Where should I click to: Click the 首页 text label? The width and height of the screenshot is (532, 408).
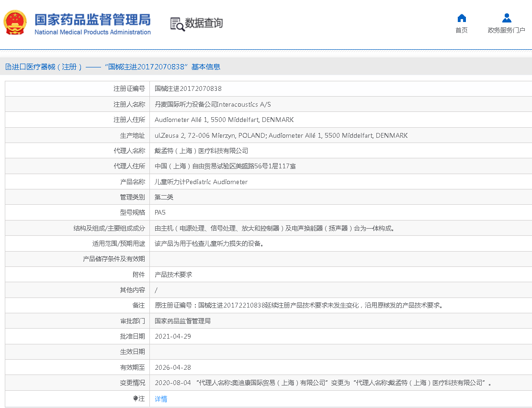click(x=461, y=30)
